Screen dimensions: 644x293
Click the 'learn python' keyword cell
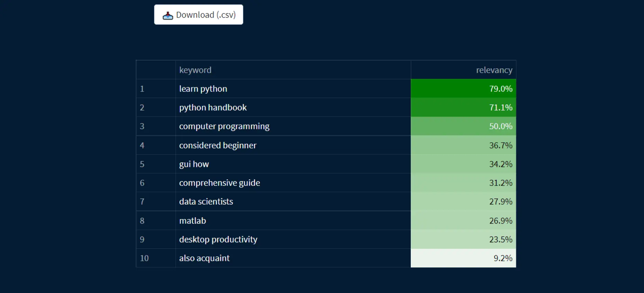pyautogui.click(x=293, y=89)
